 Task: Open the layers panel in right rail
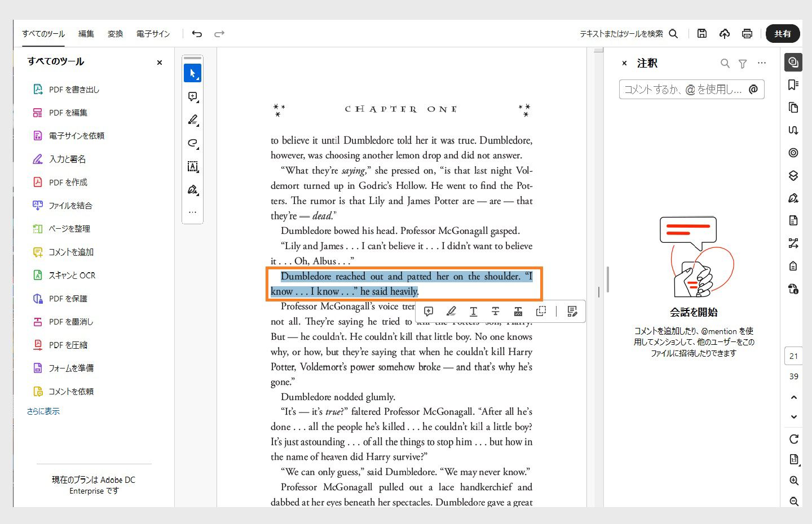coord(793,175)
